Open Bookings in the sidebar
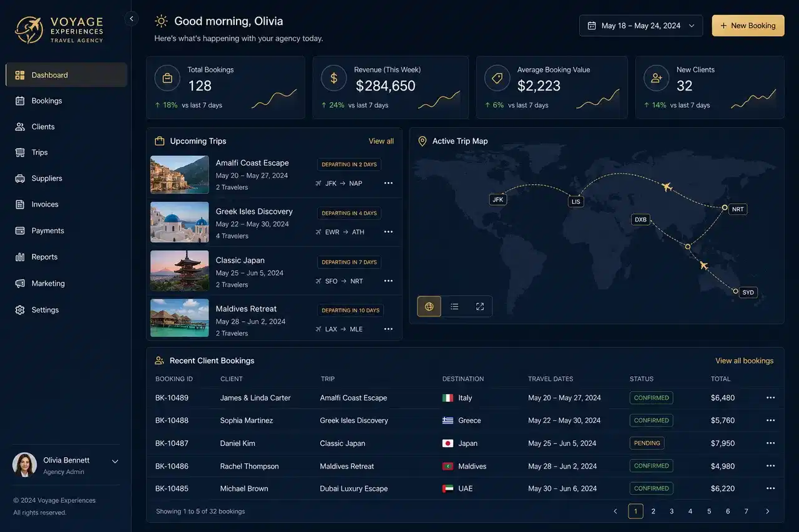The height and width of the screenshot is (532, 799). coord(66,101)
